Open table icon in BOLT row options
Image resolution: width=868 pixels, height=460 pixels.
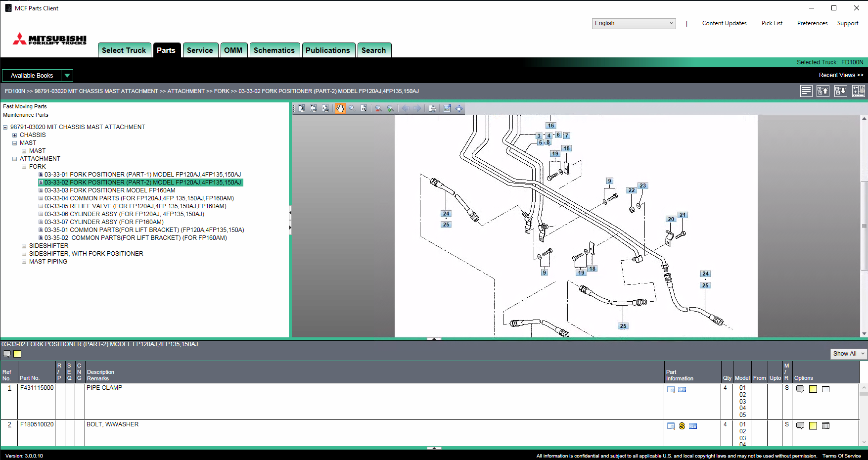(x=825, y=426)
